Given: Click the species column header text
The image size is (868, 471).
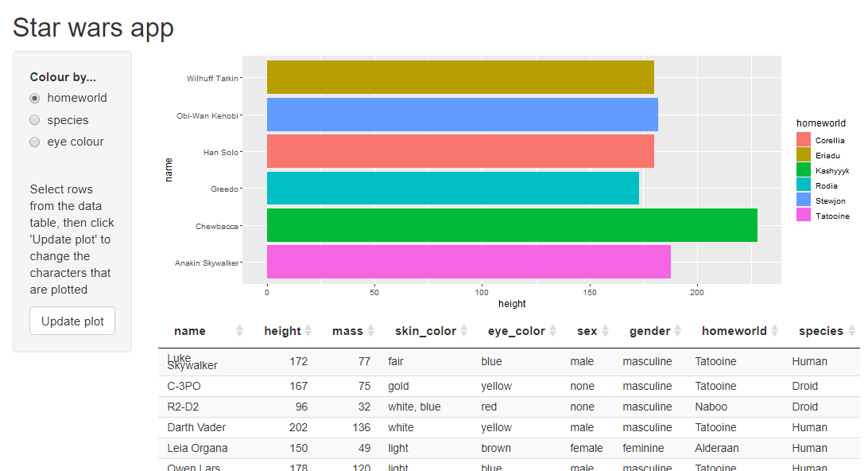Looking at the screenshot, I should pos(821,331).
